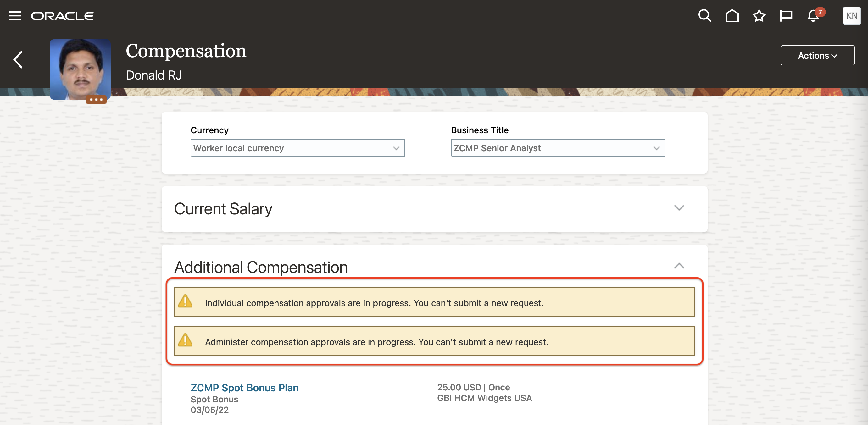Open Favorites star icon
The image size is (868, 425).
[759, 16]
